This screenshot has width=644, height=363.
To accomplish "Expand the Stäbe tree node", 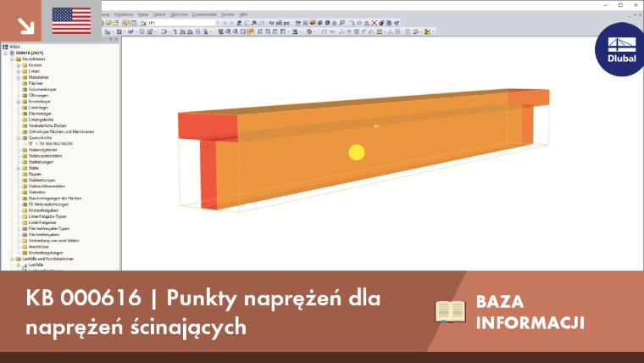I will click(x=19, y=168).
